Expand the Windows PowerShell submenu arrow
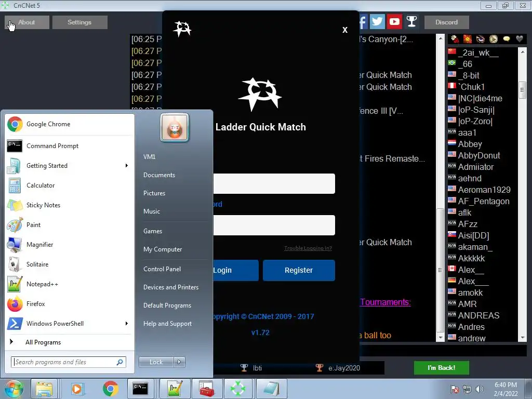Viewport: 532px width, 399px height. [x=127, y=323]
